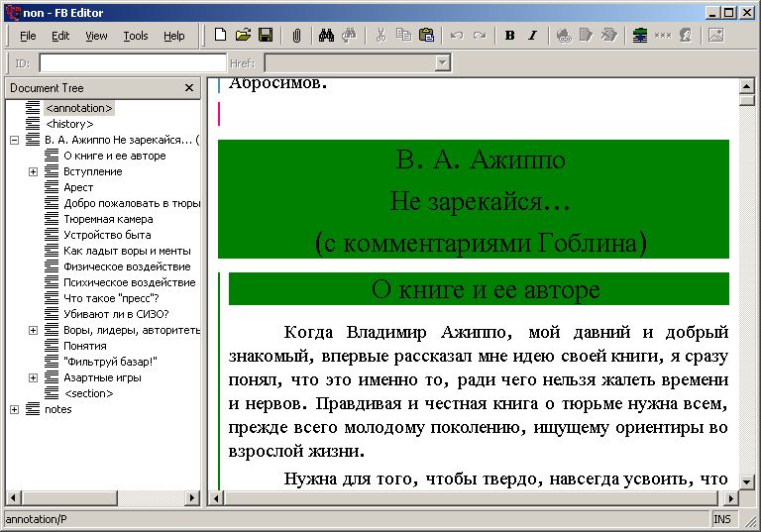The height and width of the screenshot is (532, 761).
Task: Open the Href dropdown list
Action: (x=442, y=63)
